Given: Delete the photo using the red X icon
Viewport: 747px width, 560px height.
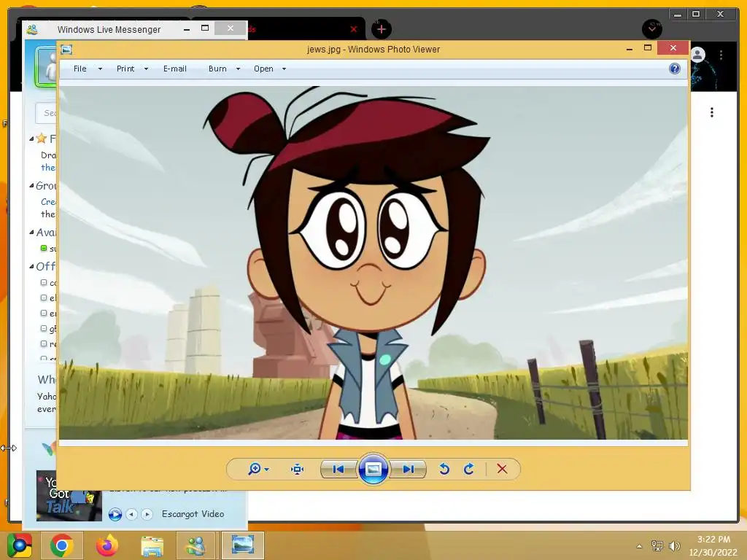Looking at the screenshot, I should [502, 469].
